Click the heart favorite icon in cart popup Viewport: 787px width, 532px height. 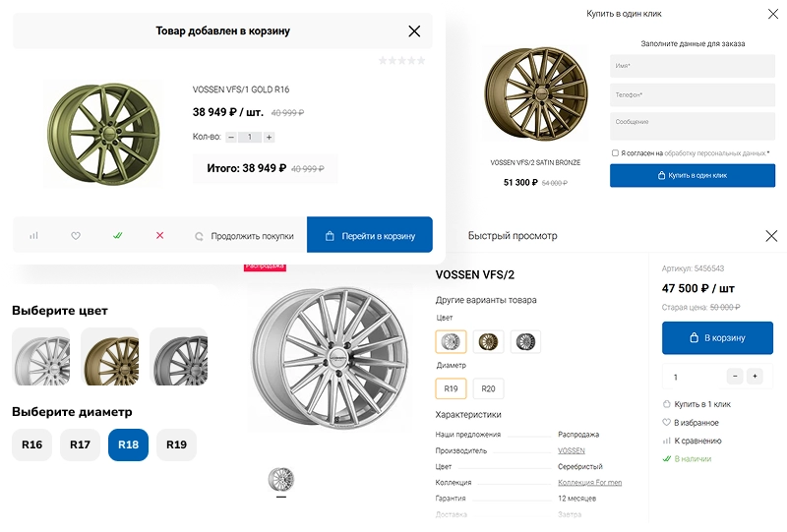coord(76,236)
